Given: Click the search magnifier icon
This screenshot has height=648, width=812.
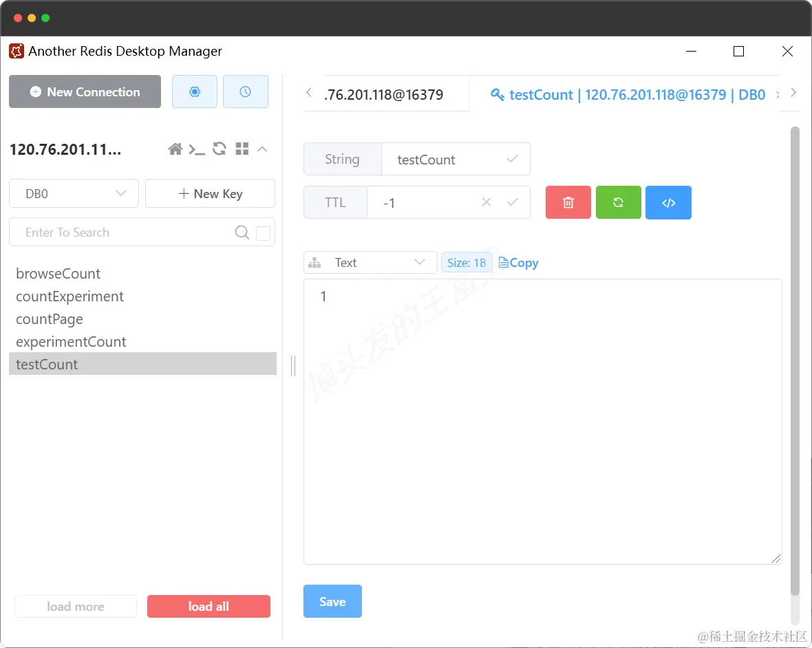Looking at the screenshot, I should tap(242, 233).
